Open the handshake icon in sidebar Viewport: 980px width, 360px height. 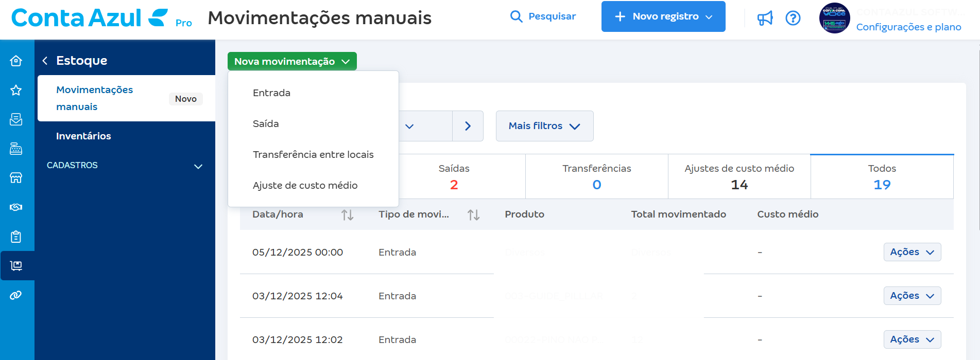16,207
